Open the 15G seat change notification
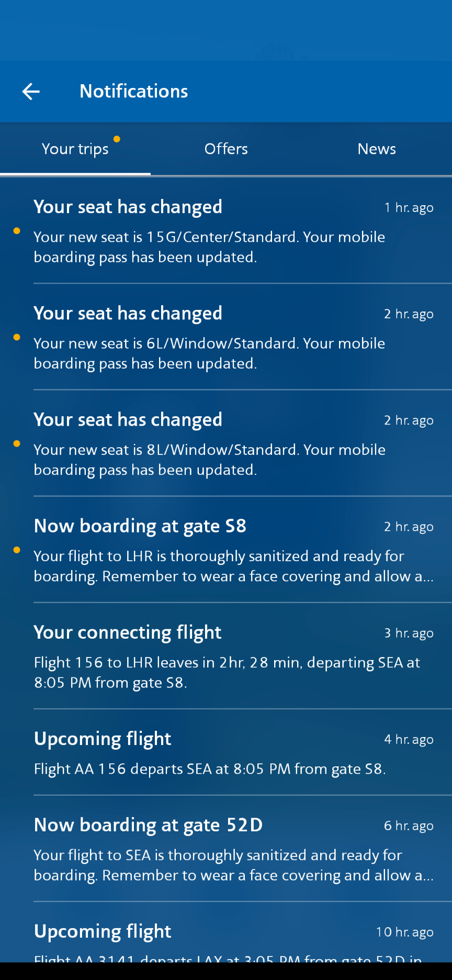 click(x=226, y=231)
